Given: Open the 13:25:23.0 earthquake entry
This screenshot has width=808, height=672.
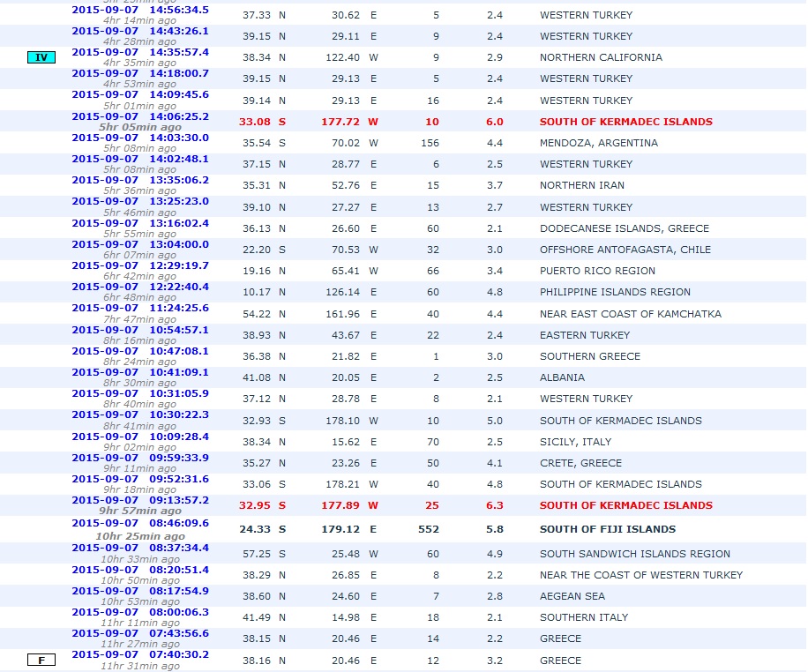Looking at the screenshot, I should pyautogui.click(x=140, y=201).
